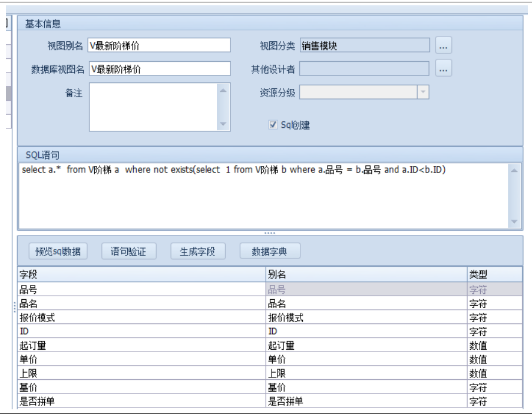The width and height of the screenshot is (532, 414).
Task: Click the SQL editor scroll up arrow
Action: click(514, 170)
